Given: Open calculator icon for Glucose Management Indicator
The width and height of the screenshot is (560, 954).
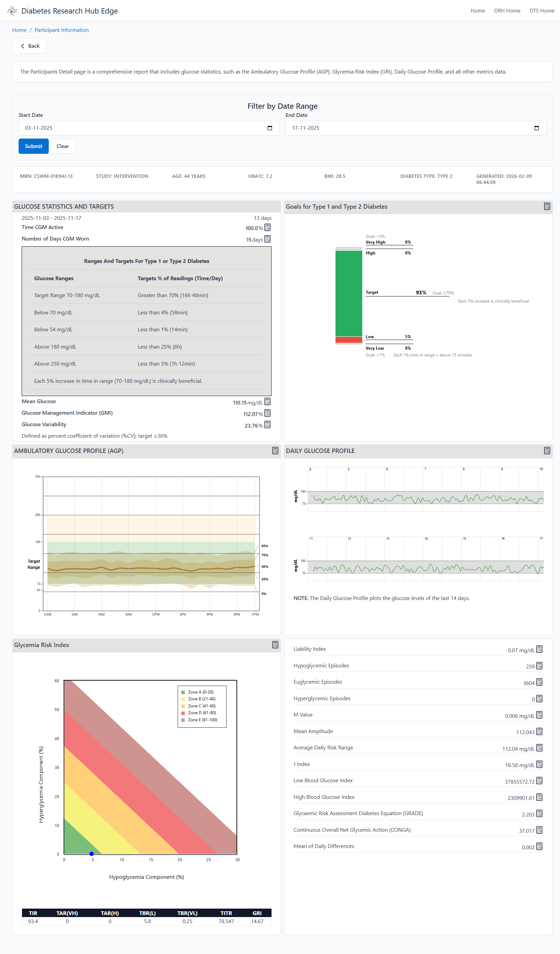Looking at the screenshot, I should (x=267, y=413).
